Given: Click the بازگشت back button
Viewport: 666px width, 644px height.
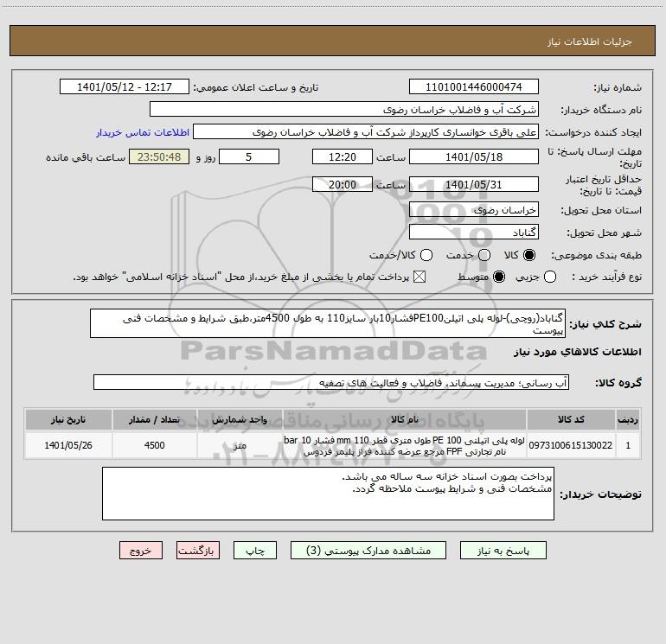Looking at the screenshot, I should [x=198, y=550].
